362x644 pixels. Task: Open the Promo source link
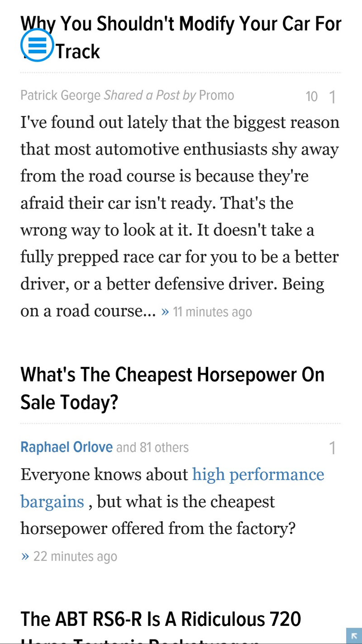(x=217, y=96)
